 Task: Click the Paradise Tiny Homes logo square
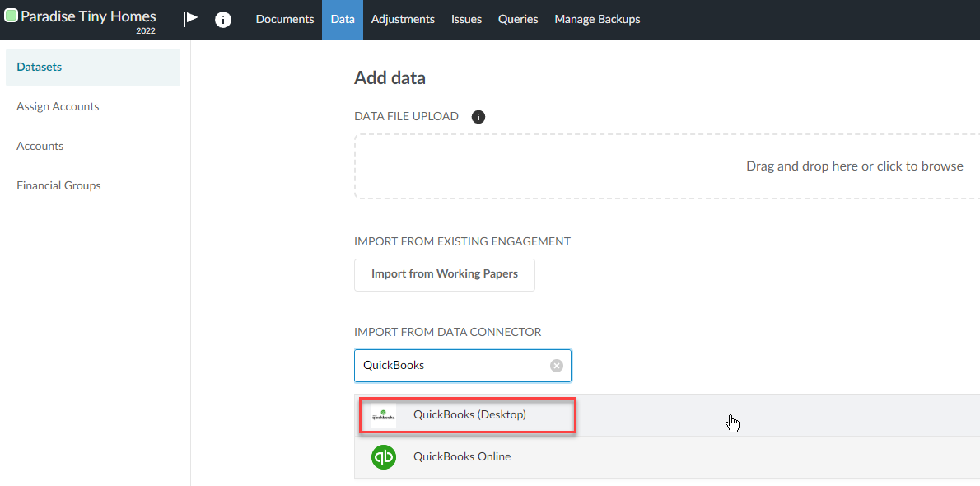point(11,15)
